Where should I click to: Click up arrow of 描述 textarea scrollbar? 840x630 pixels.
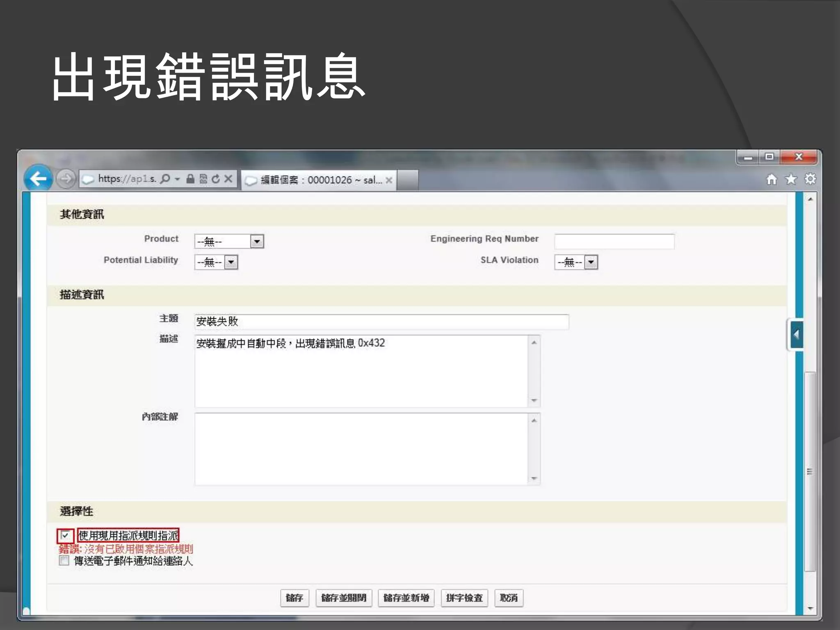(x=534, y=342)
